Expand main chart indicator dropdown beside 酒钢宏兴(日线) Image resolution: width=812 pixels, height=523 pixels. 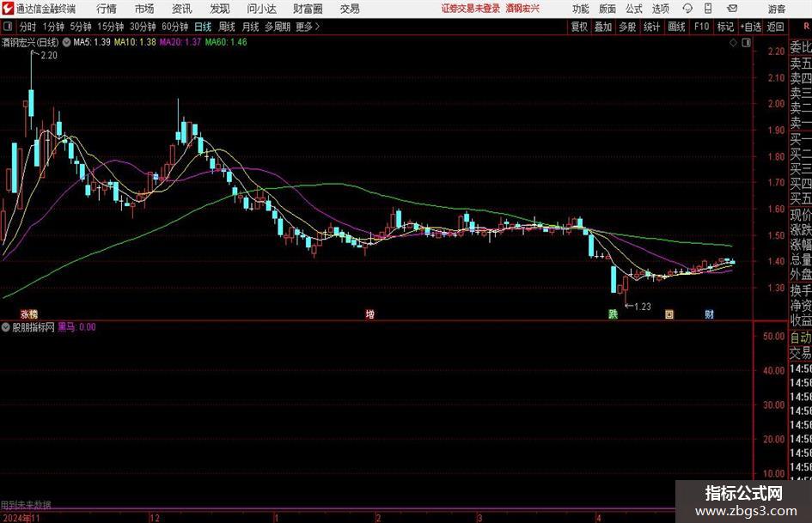(66, 42)
